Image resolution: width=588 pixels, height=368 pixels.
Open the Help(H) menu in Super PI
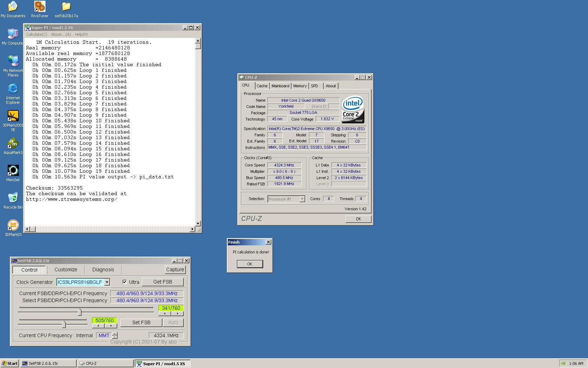pos(81,34)
